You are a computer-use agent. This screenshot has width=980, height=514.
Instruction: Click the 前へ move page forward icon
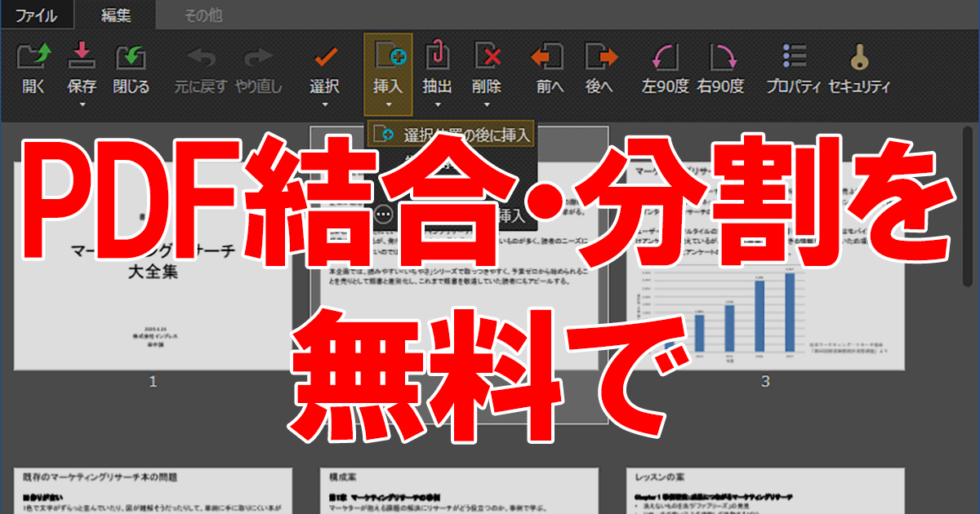point(549,56)
